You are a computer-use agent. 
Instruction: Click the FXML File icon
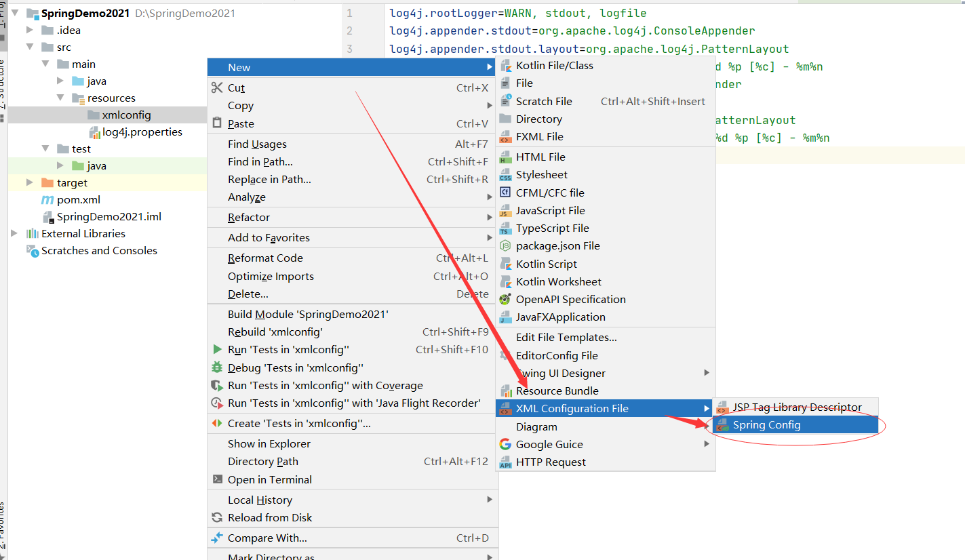(x=505, y=136)
